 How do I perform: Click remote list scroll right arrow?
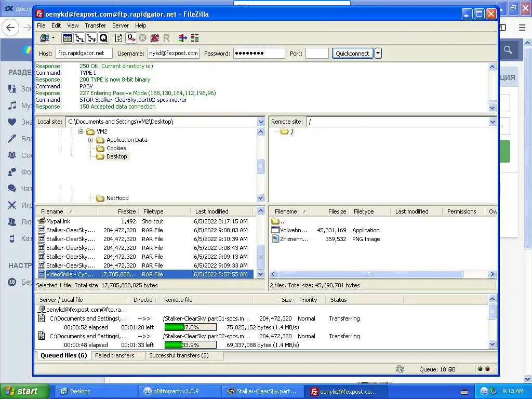(493, 274)
